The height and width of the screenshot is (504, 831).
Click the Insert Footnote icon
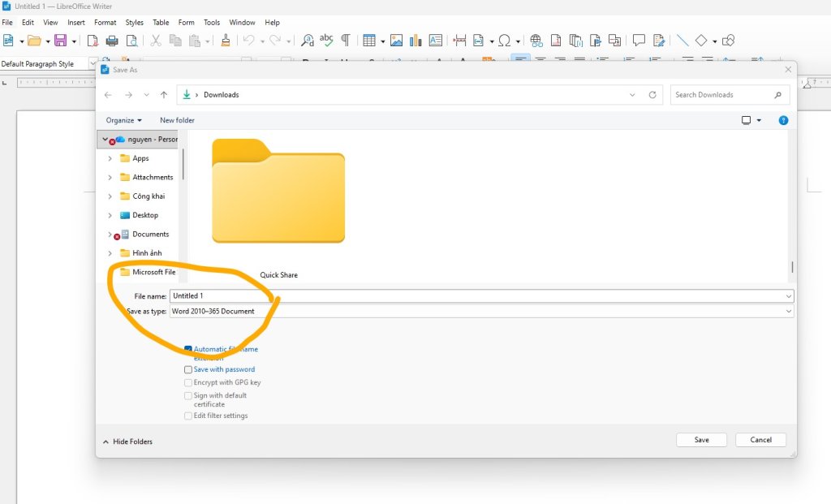pyautogui.click(x=556, y=41)
